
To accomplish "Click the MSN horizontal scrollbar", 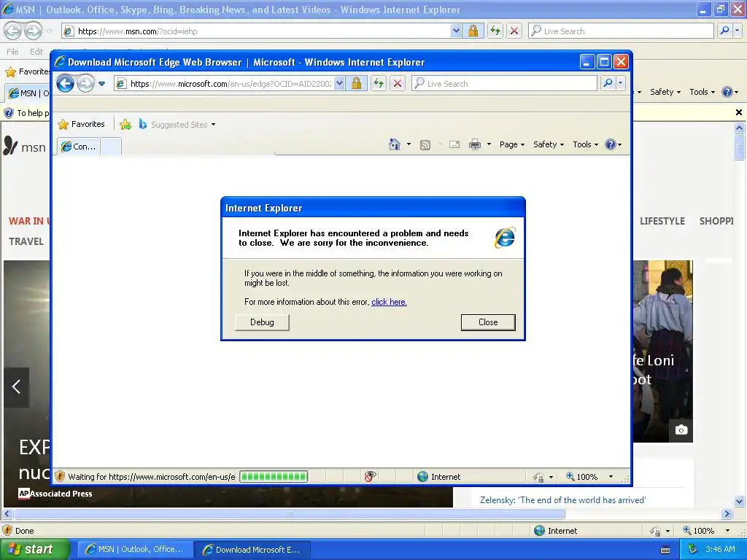I will (x=289, y=514).
